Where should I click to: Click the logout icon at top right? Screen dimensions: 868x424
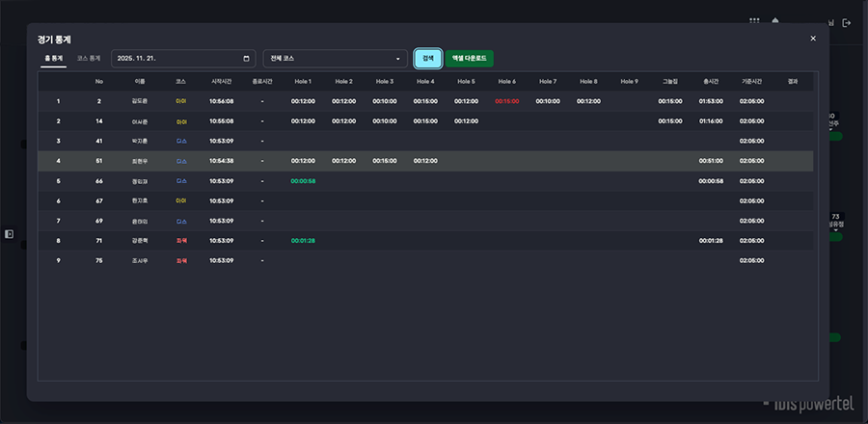pyautogui.click(x=847, y=22)
